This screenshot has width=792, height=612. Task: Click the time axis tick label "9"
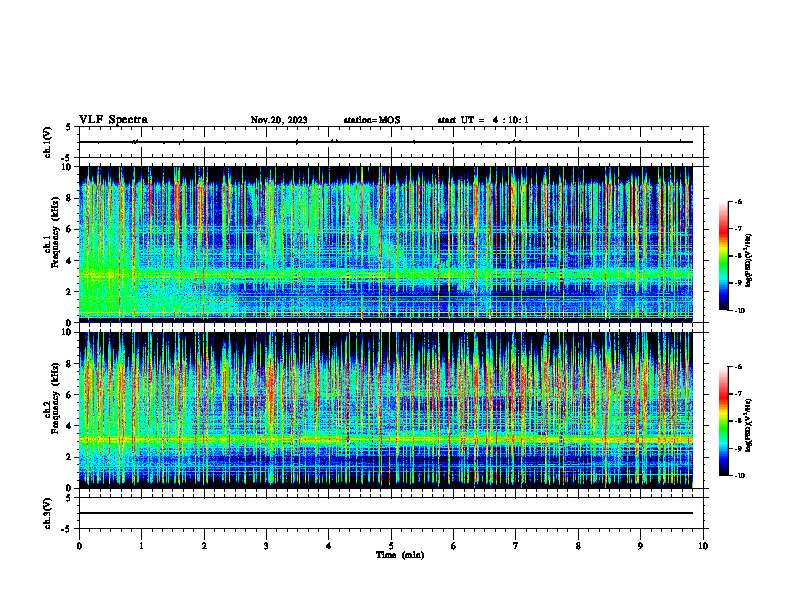tap(640, 546)
